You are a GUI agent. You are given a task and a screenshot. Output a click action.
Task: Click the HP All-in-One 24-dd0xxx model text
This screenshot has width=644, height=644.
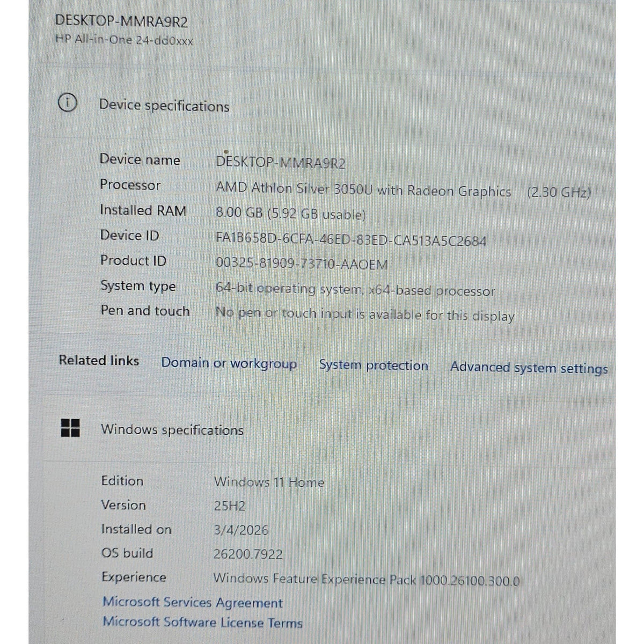[x=124, y=40]
